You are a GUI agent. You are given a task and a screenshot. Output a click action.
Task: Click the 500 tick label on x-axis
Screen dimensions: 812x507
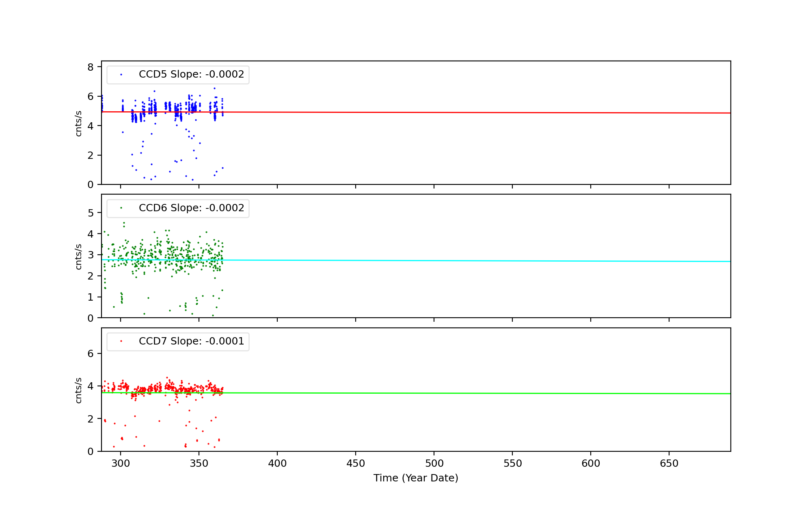434,464
